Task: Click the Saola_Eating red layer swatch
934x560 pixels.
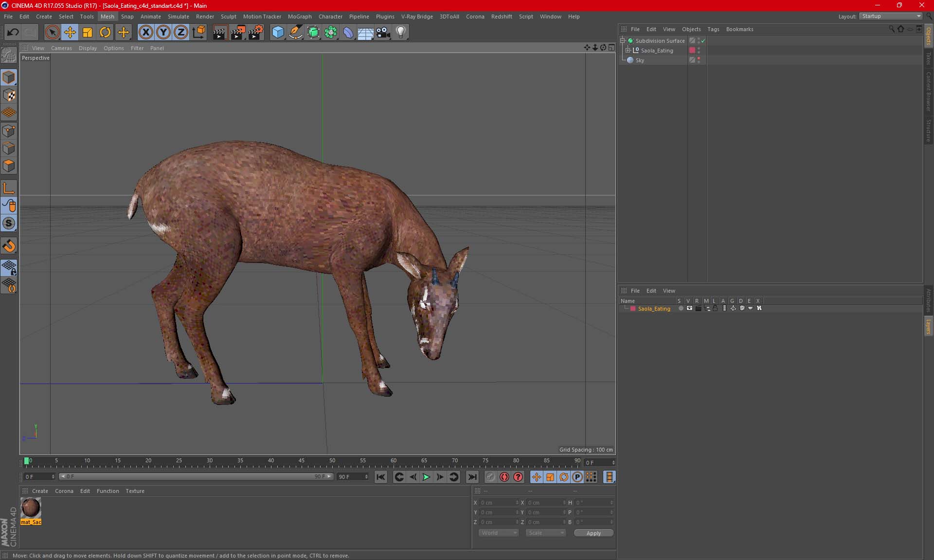Action: click(692, 50)
